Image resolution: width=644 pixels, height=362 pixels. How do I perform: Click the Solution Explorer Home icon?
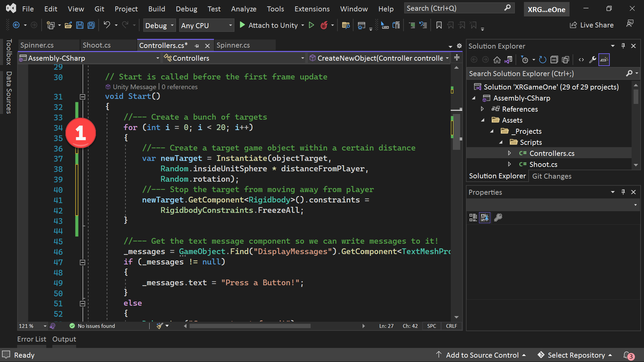[x=497, y=60]
